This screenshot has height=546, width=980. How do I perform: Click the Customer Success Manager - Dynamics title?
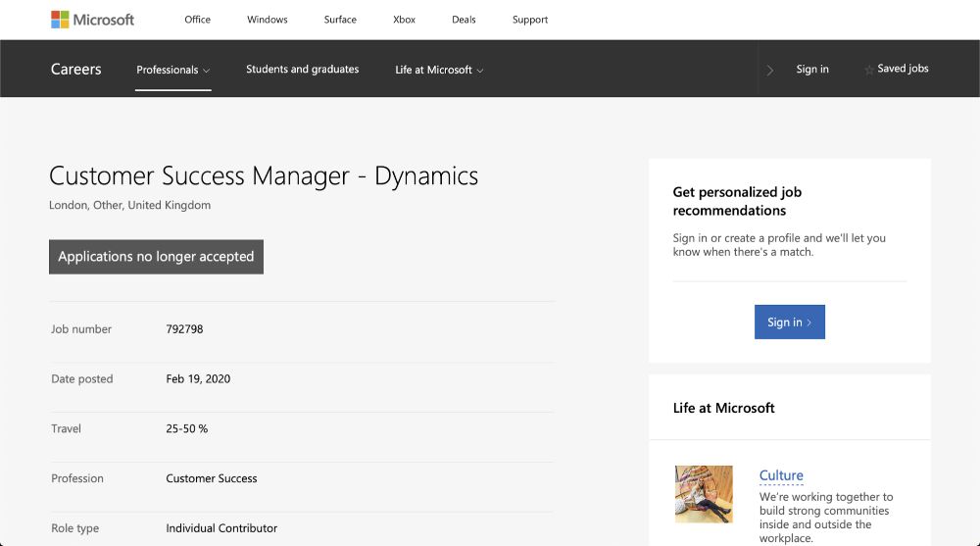tap(264, 175)
